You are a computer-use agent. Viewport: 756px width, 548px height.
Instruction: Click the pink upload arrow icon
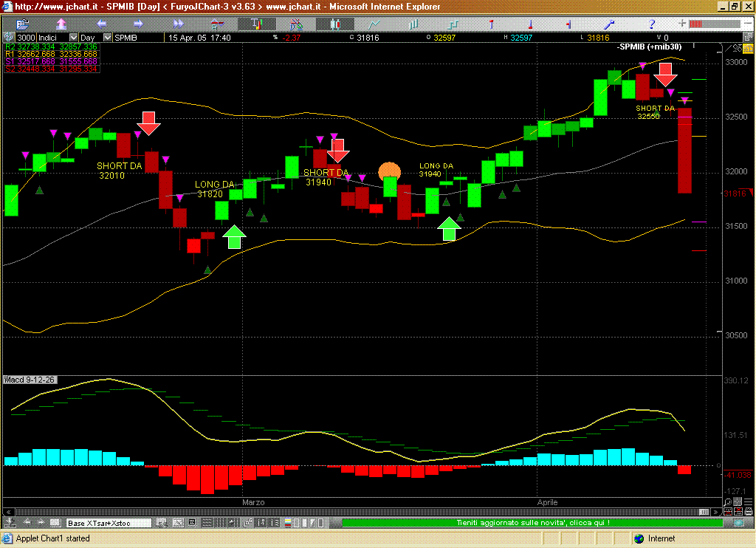pyautogui.click(x=61, y=24)
